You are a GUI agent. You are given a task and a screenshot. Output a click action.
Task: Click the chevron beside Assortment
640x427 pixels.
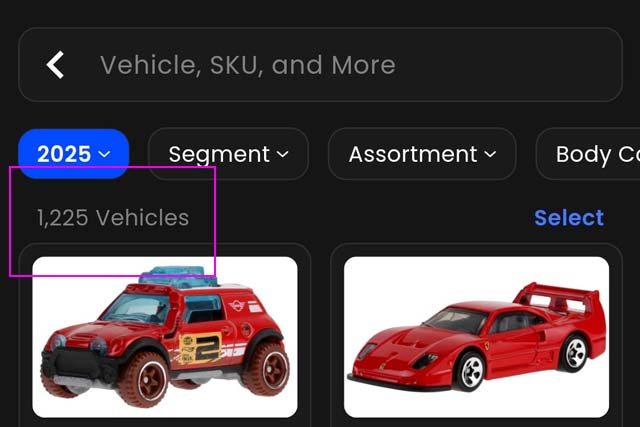pos(490,154)
